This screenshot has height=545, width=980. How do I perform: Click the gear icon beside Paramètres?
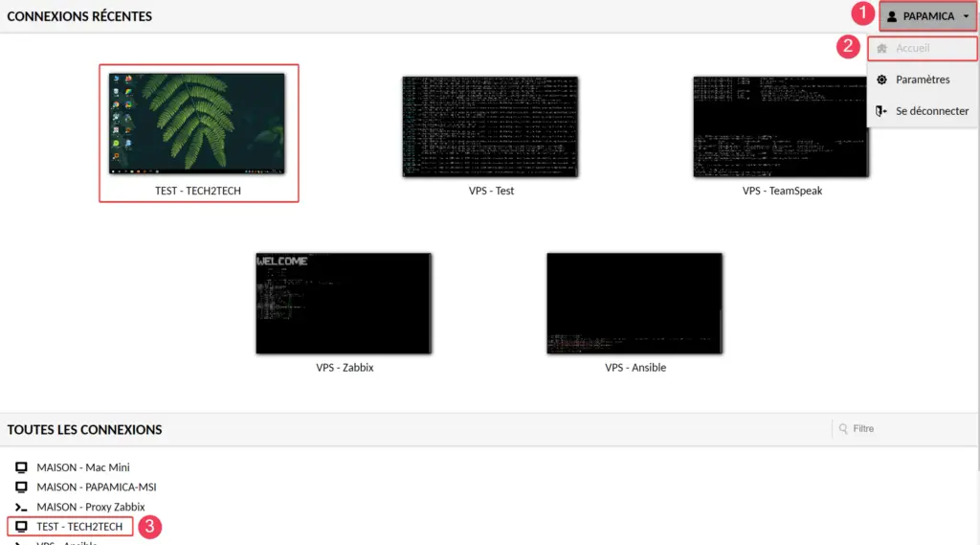point(881,79)
